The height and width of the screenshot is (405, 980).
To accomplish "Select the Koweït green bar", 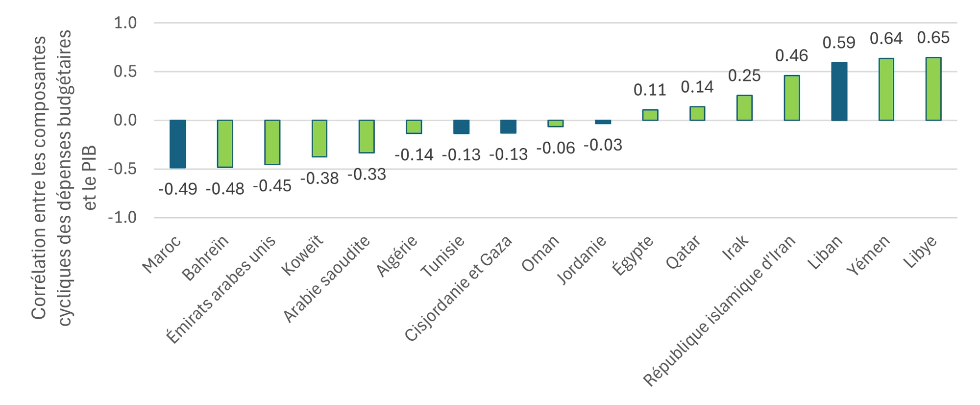I will 319,139.
